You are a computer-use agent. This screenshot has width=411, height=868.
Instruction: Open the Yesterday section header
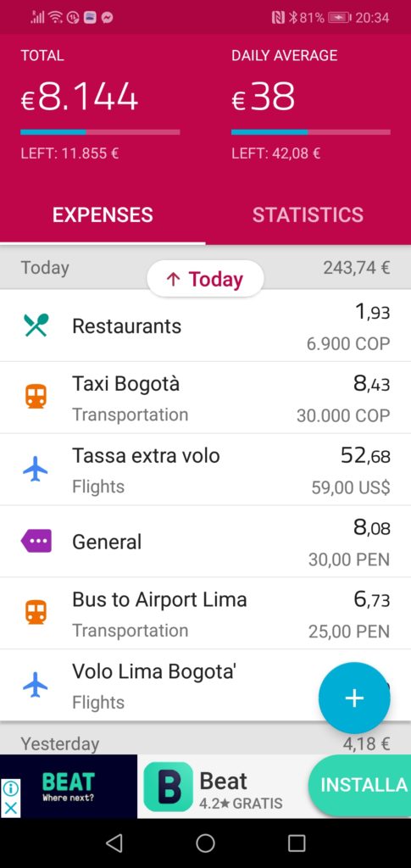coord(205,743)
